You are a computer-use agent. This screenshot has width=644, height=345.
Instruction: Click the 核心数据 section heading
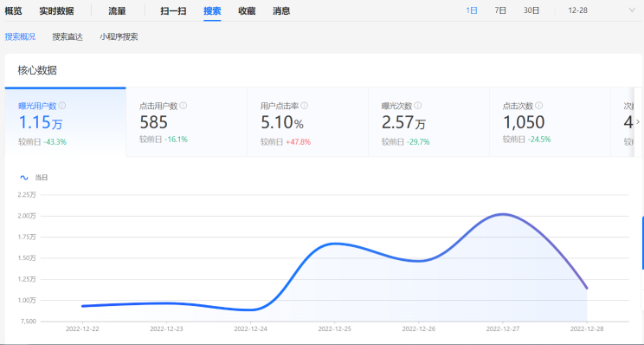(37, 70)
